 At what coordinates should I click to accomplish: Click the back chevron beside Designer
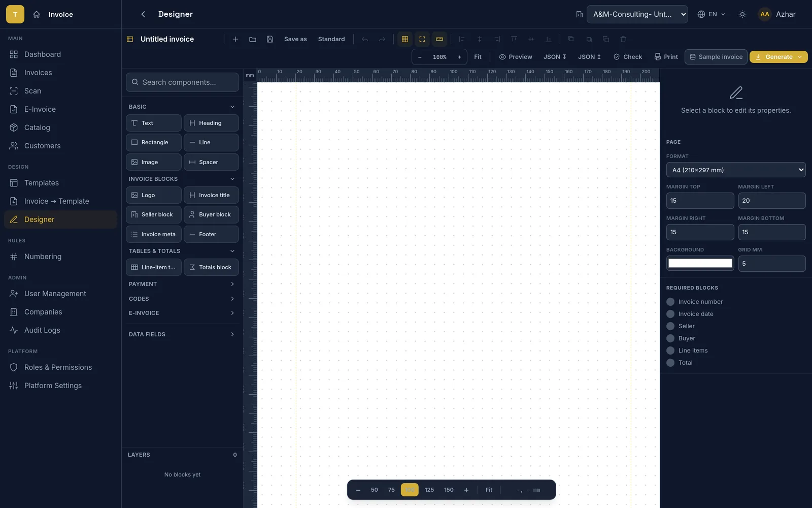tap(143, 14)
